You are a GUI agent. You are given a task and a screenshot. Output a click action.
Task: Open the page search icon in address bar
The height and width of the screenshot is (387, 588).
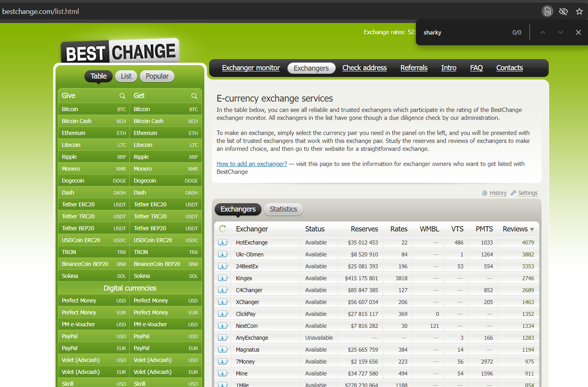point(548,11)
